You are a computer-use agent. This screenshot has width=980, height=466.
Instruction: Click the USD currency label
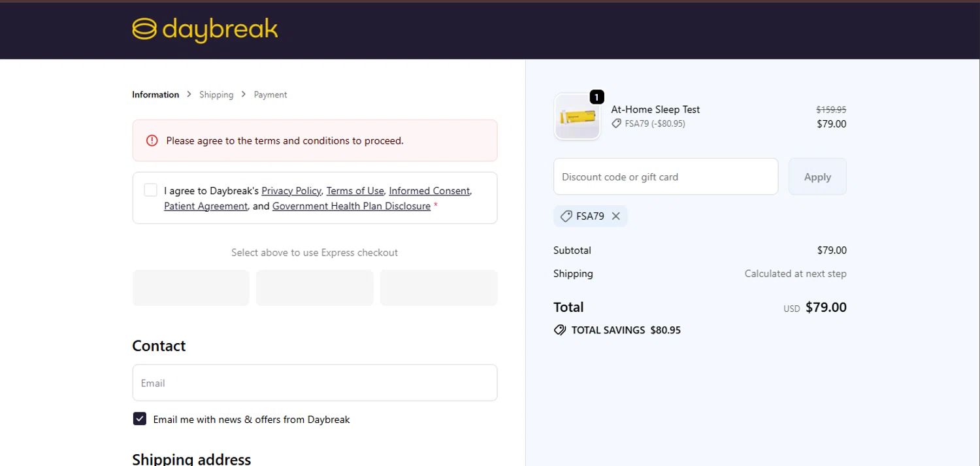pyautogui.click(x=792, y=309)
